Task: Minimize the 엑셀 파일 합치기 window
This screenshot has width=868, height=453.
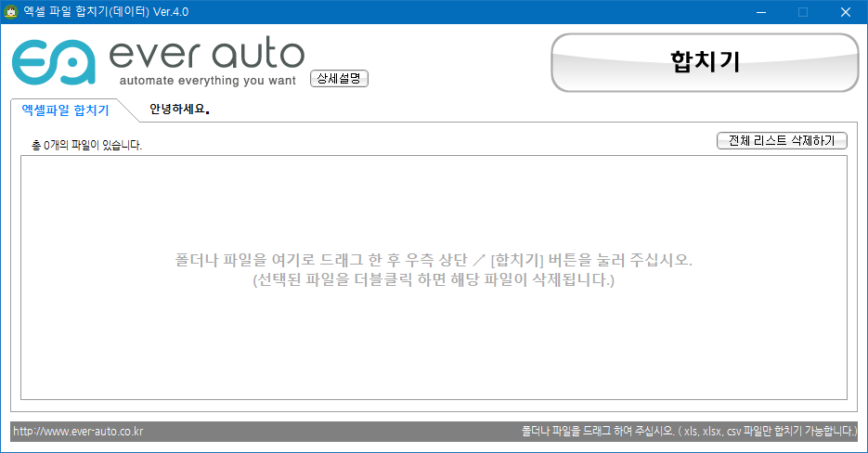Action: click(761, 12)
